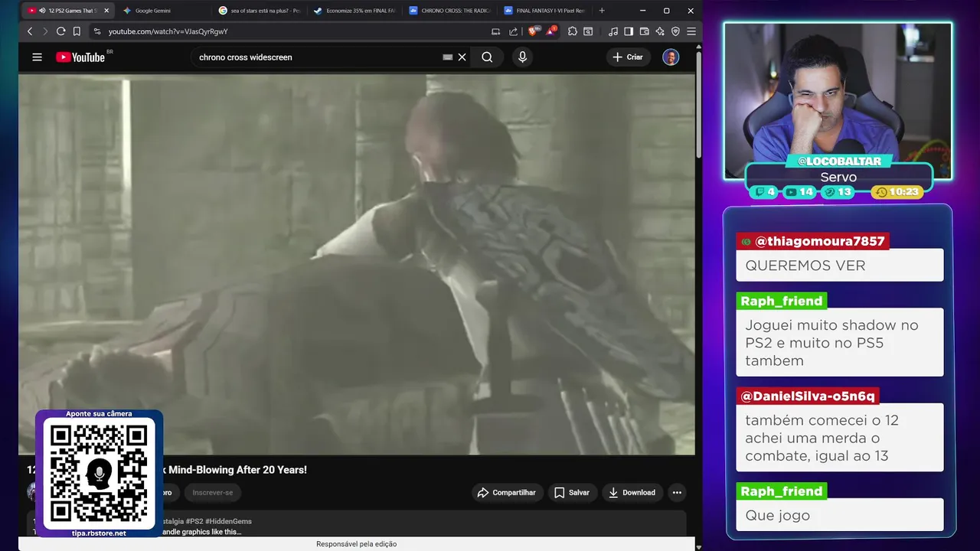The height and width of the screenshot is (551, 980).
Task: Click the @DanielSilva-o5n6q username
Action: (808, 396)
